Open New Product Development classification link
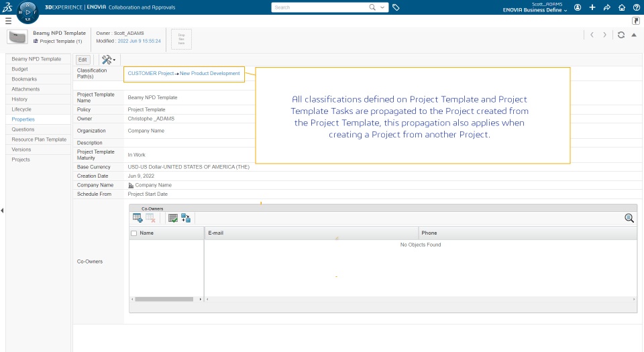 coord(209,74)
